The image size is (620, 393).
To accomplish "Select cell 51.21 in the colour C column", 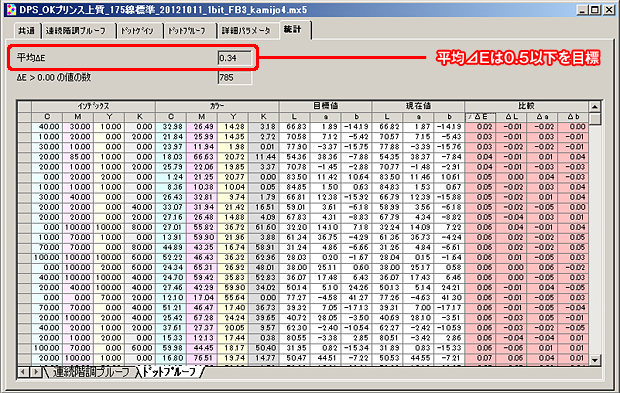I will (171, 308).
